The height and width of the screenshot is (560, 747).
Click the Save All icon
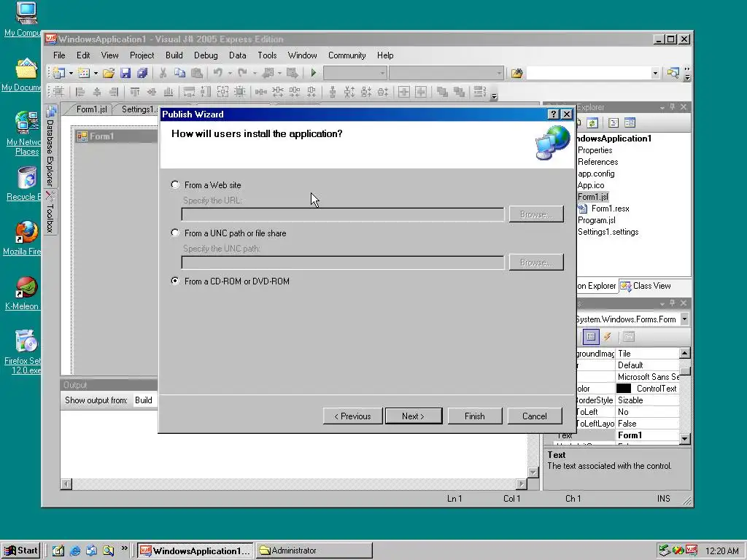[142, 73]
